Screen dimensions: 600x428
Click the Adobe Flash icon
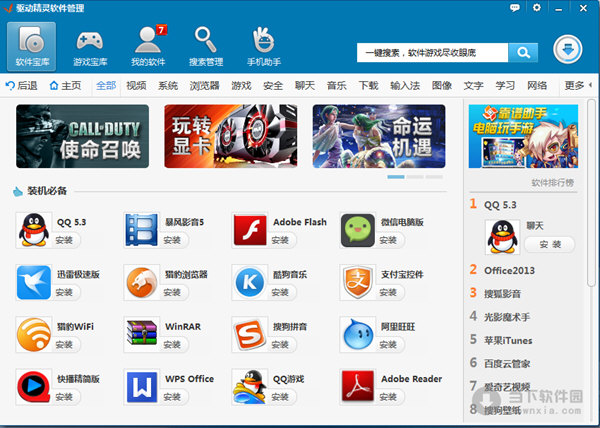point(250,230)
